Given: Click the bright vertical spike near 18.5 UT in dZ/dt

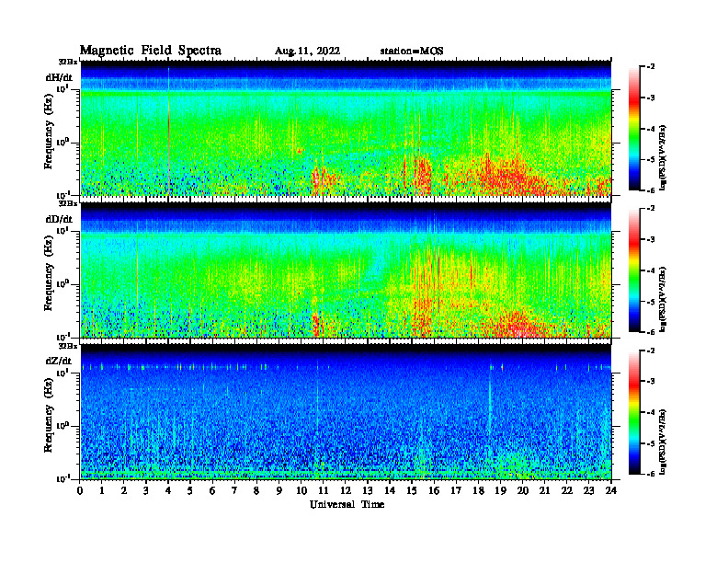Looking at the screenshot, I should (489, 399).
